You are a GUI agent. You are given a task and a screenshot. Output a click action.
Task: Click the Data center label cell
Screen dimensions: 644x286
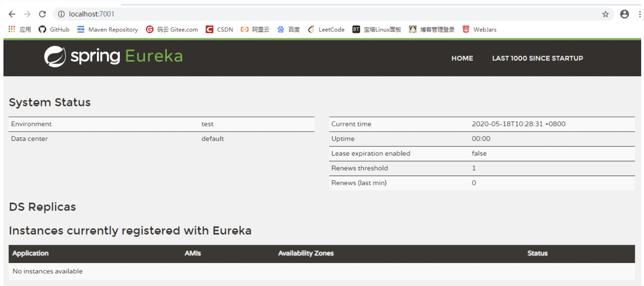point(29,139)
